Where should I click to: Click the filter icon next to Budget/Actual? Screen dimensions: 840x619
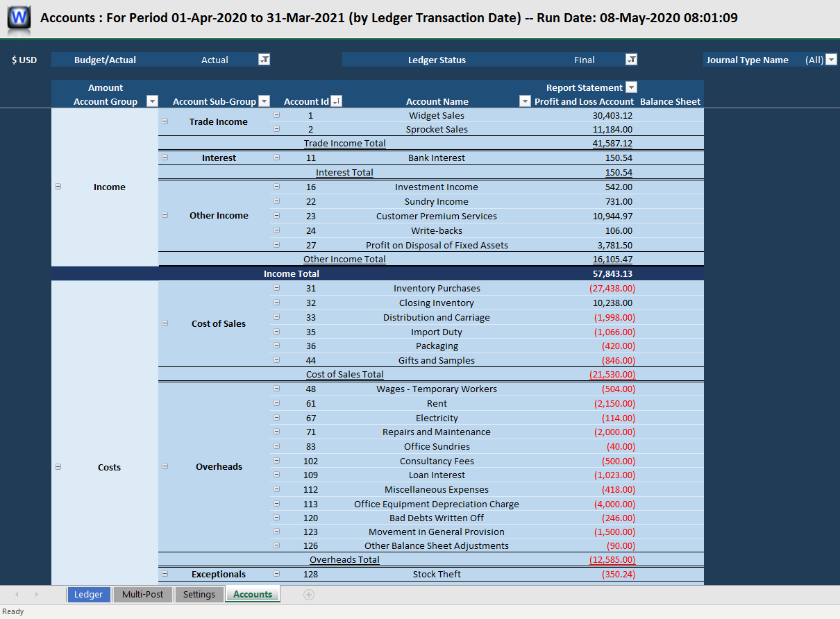click(x=264, y=59)
